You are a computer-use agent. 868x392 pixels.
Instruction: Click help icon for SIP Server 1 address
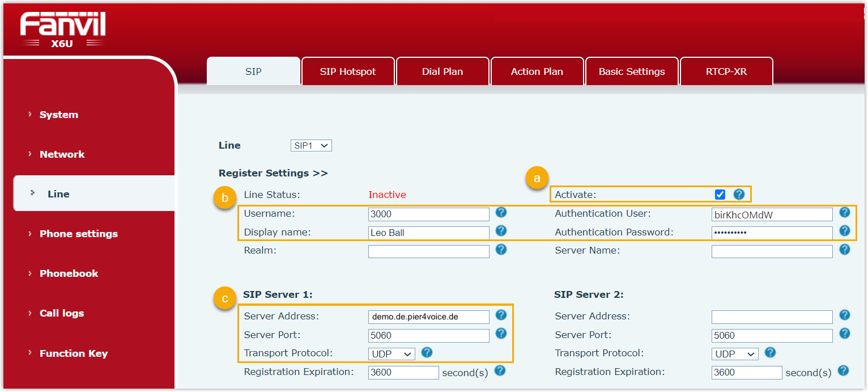click(x=501, y=315)
